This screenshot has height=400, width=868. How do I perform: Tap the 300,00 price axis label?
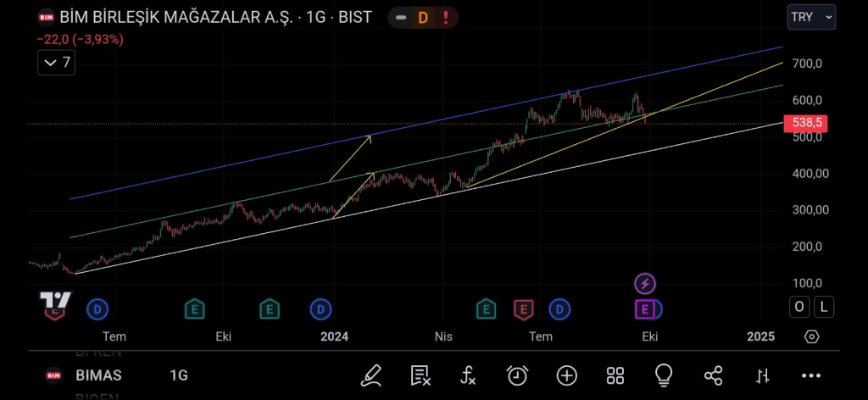pos(810,210)
